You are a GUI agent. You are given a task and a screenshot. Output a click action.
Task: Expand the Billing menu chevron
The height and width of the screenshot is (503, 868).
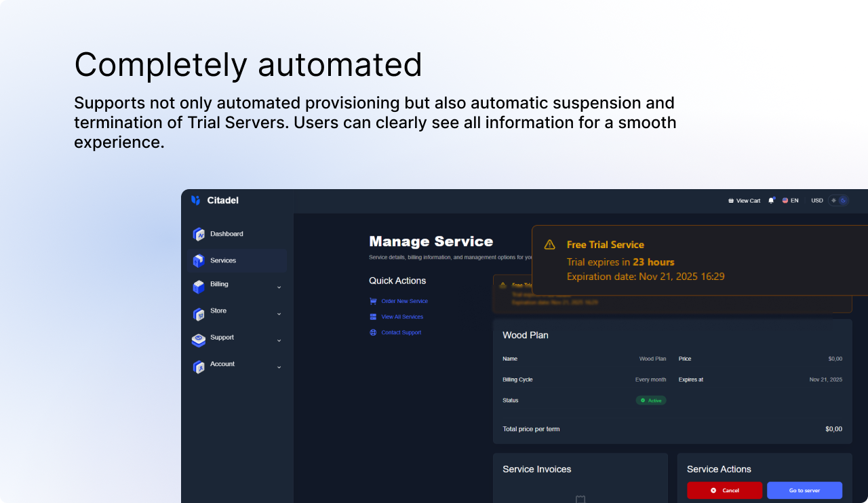pos(279,287)
